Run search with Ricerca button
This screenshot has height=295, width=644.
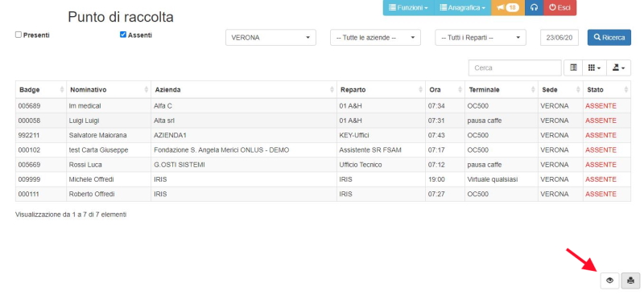tap(609, 37)
